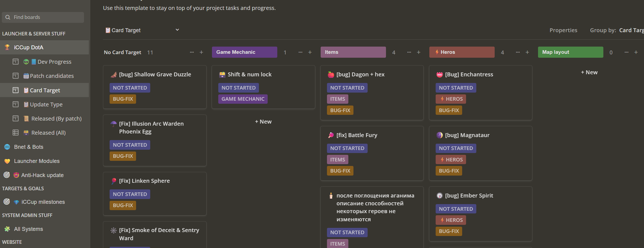Image resolution: width=644 pixels, height=248 pixels.
Task: Click board icon beside Dev Progress
Action: click(16, 62)
